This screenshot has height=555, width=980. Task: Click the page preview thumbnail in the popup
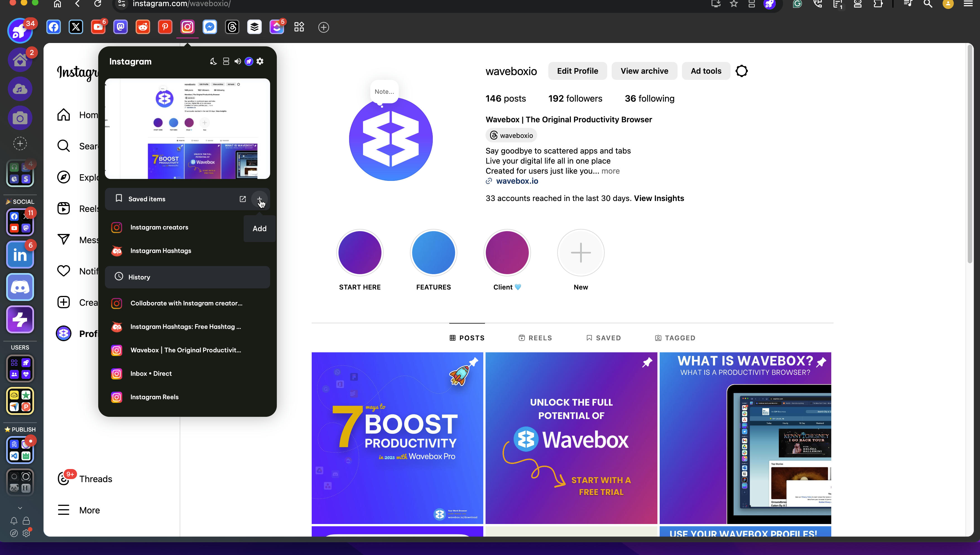coord(188,128)
